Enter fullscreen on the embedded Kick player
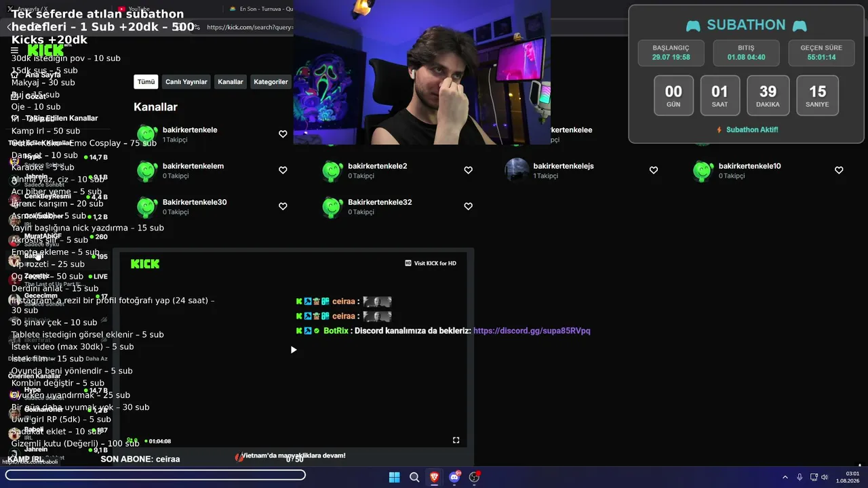 point(456,440)
